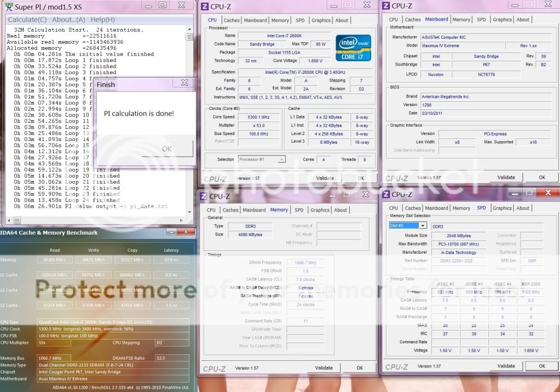Click the Core Speed value '5300.1 MHz'

[258, 117]
